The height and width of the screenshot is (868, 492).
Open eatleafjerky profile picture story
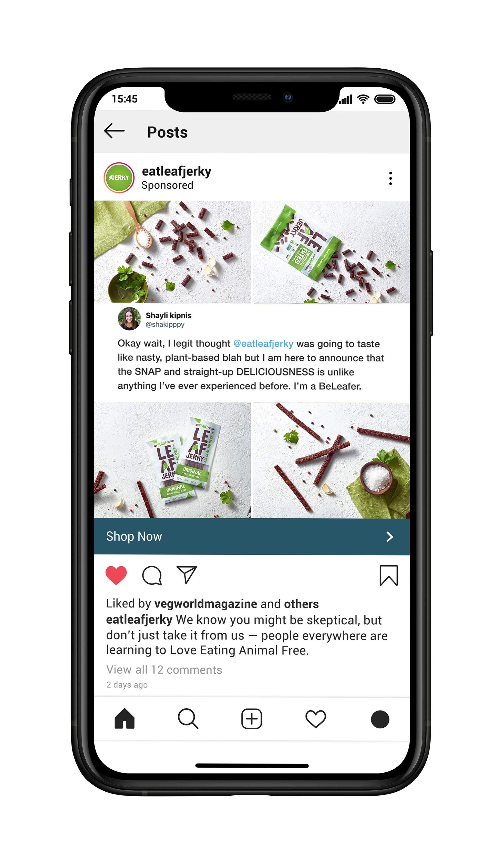(x=119, y=178)
